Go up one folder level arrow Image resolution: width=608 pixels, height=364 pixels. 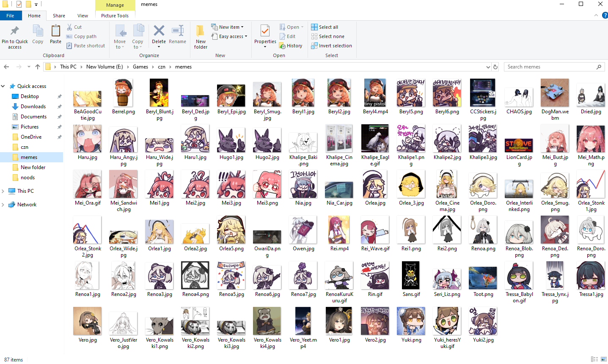pos(38,67)
